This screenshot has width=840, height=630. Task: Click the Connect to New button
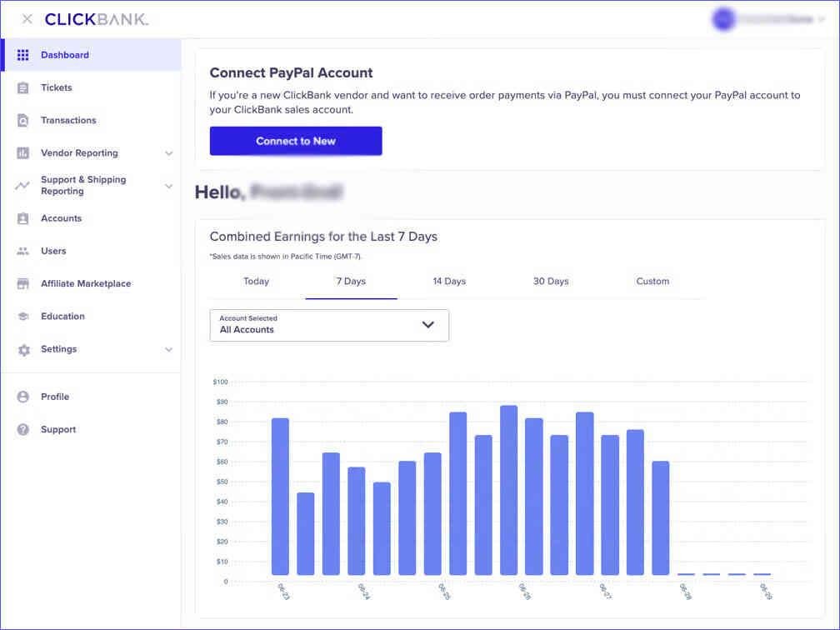click(295, 141)
